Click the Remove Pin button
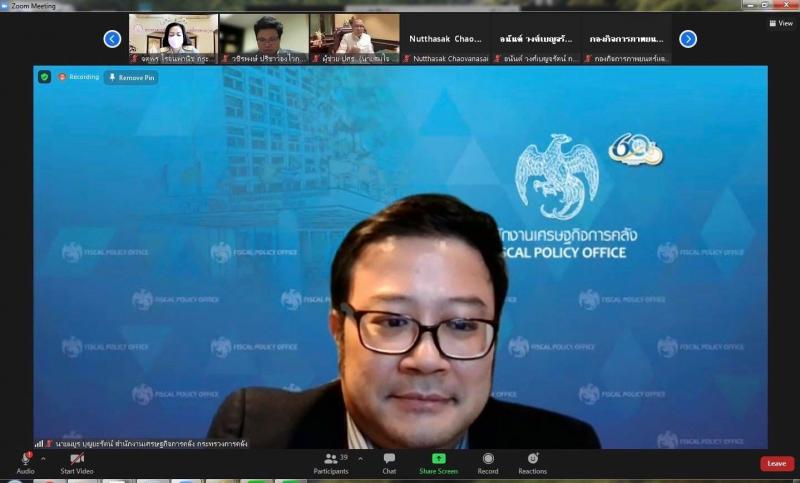Image resolution: width=800 pixels, height=483 pixels. [x=131, y=78]
